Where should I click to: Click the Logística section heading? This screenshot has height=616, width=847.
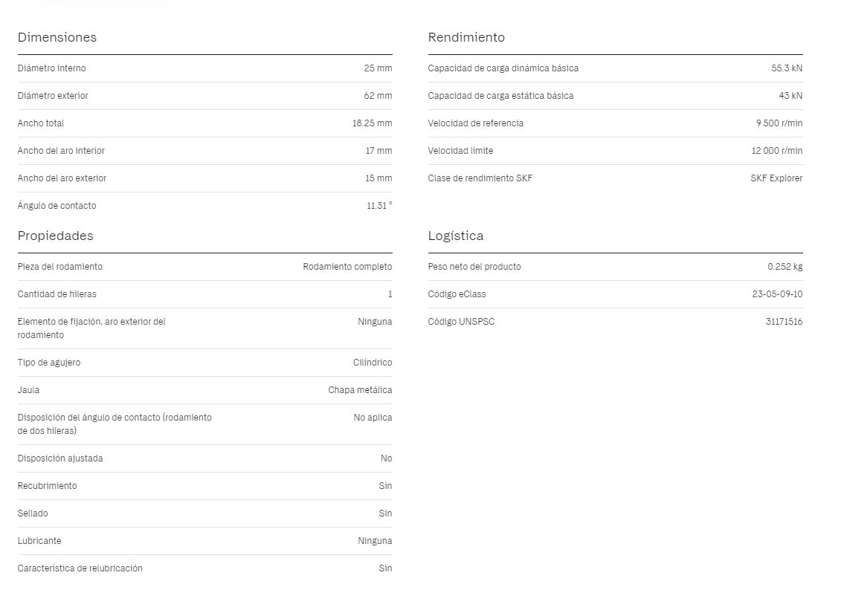point(455,236)
